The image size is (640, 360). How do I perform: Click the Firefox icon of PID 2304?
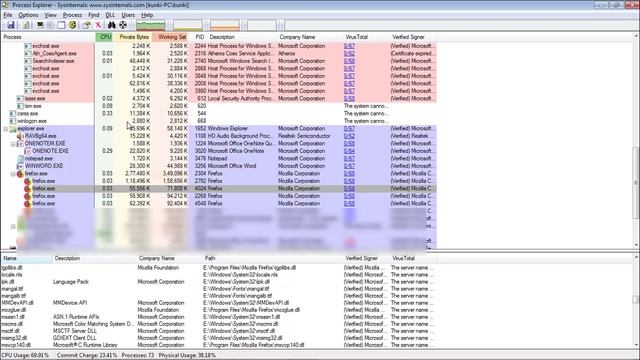click(x=20, y=173)
